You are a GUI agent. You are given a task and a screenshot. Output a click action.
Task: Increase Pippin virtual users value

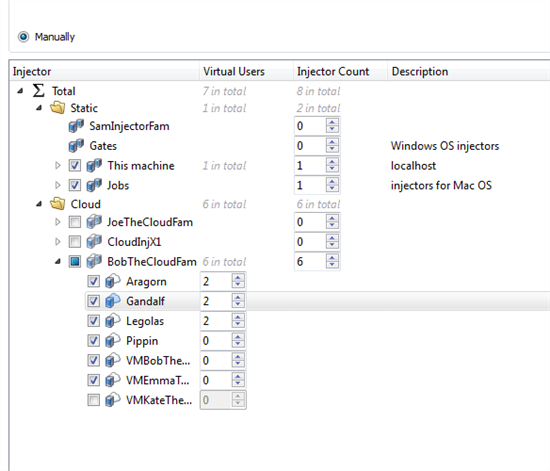point(238,336)
